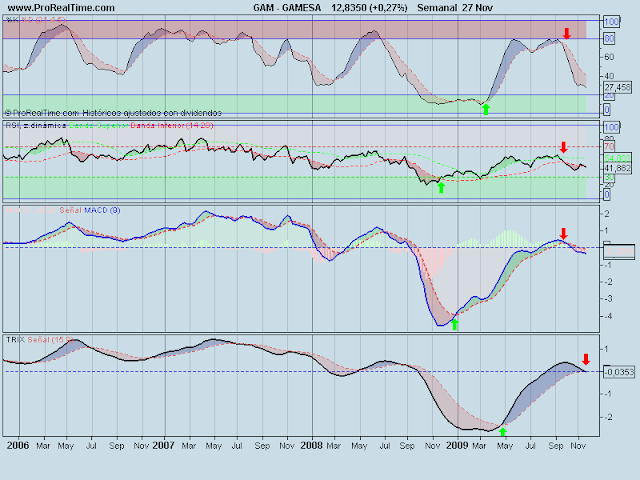Click the stochastic current value 27,458
The image size is (640, 480).
pyautogui.click(x=617, y=87)
